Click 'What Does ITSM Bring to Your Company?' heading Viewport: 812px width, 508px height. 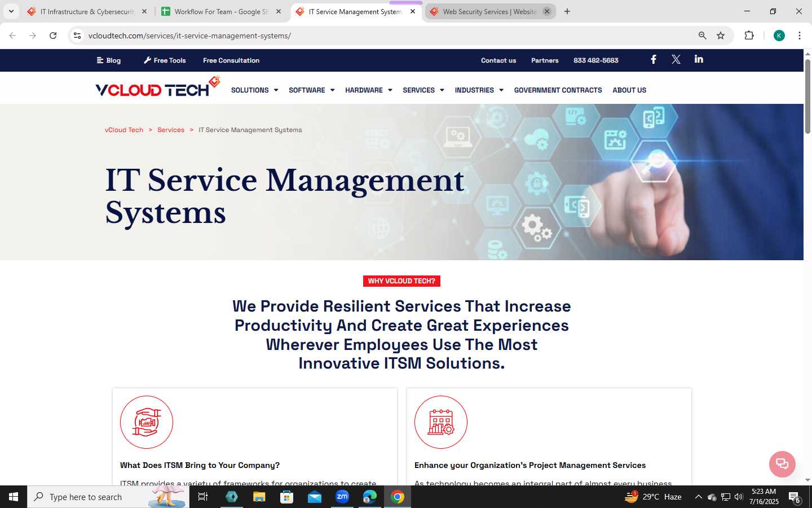pyautogui.click(x=200, y=465)
